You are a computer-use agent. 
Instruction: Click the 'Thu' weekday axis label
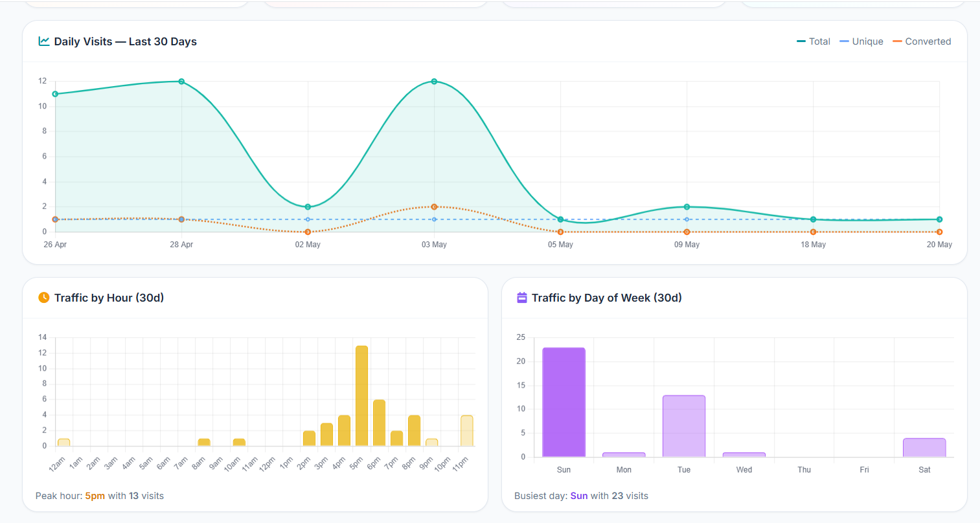pos(804,470)
